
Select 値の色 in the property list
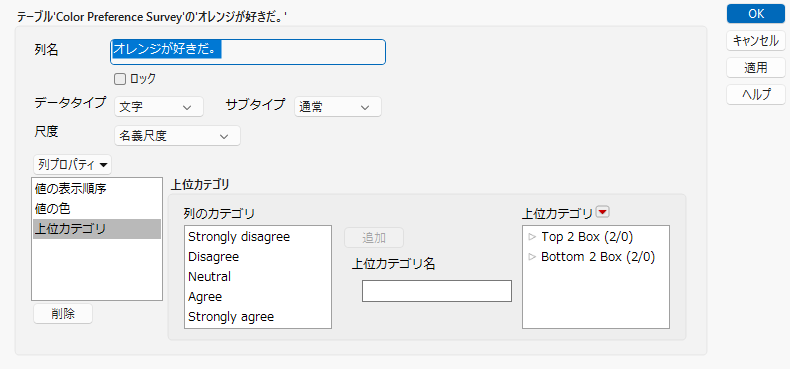pos(97,209)
